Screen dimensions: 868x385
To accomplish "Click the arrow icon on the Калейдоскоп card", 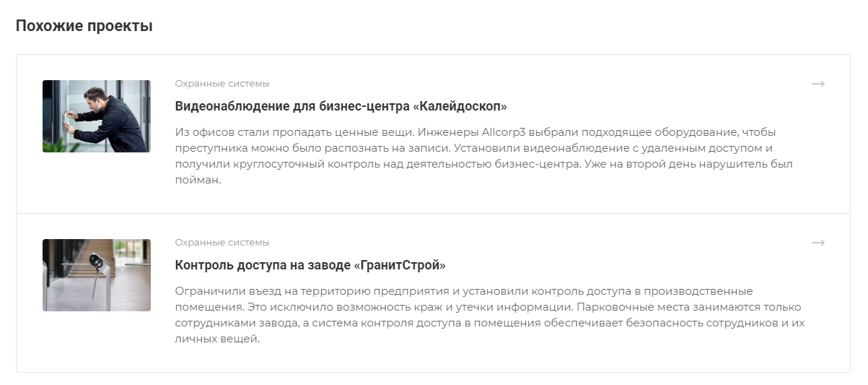I will click(x=817, y=84).
